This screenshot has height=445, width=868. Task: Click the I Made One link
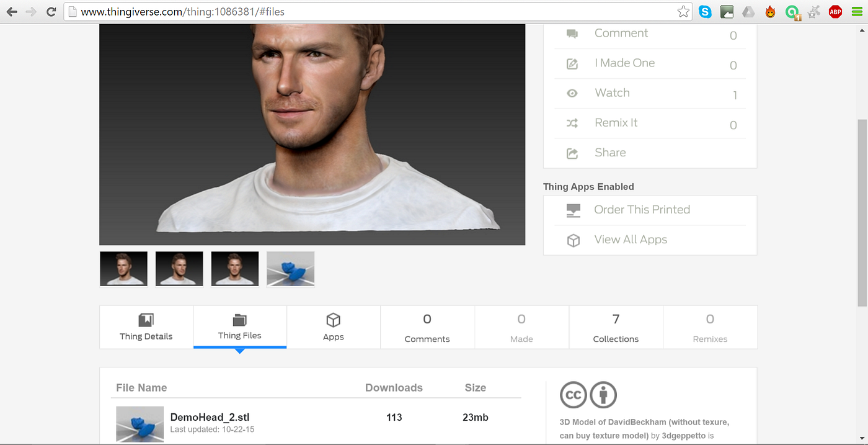click(x=624, y=63)
